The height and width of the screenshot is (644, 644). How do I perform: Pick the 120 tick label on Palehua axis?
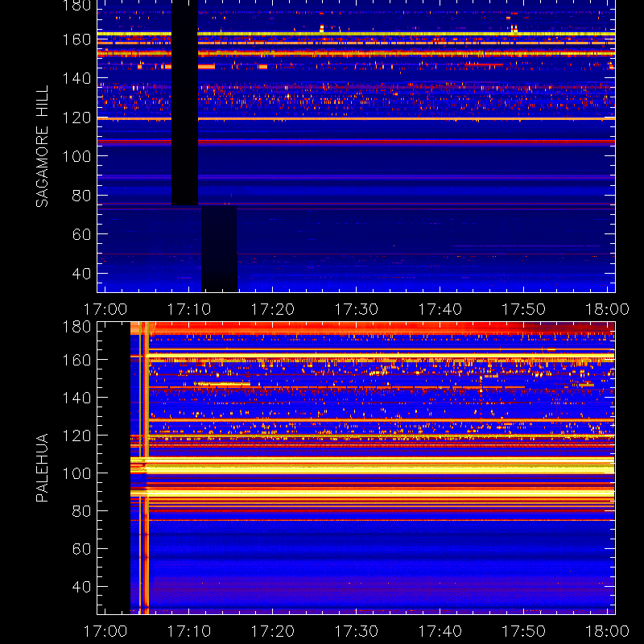coord(76,436)
